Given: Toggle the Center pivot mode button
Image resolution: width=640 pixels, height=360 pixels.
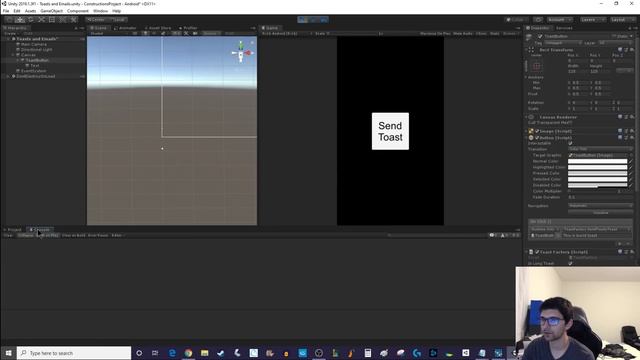Looking at the screenshot, I should 96,20.
